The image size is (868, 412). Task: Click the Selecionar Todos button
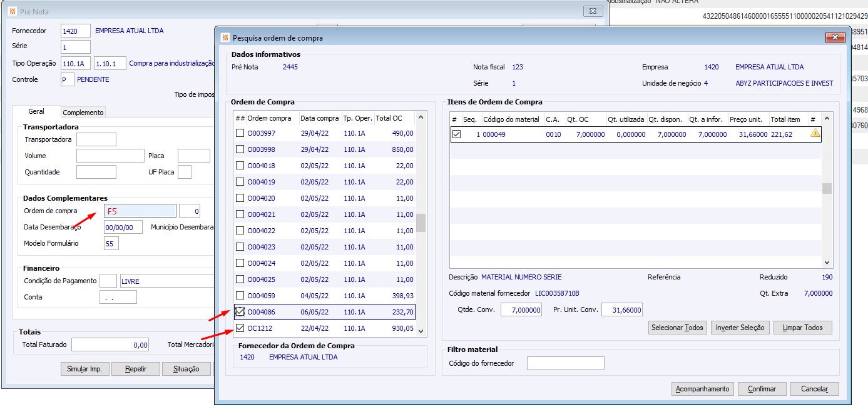click(678, 328)
